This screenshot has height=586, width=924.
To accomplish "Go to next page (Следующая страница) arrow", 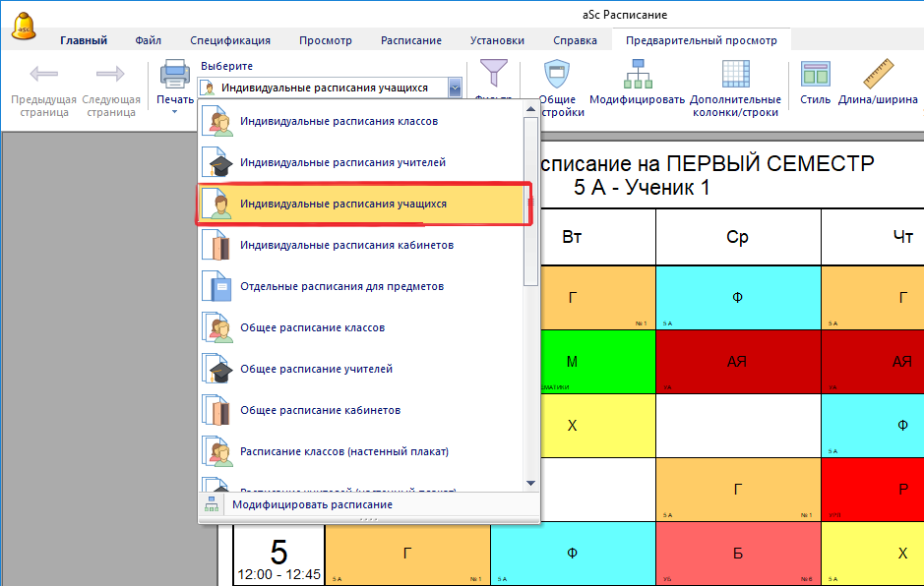I will (x=109, y=75).
